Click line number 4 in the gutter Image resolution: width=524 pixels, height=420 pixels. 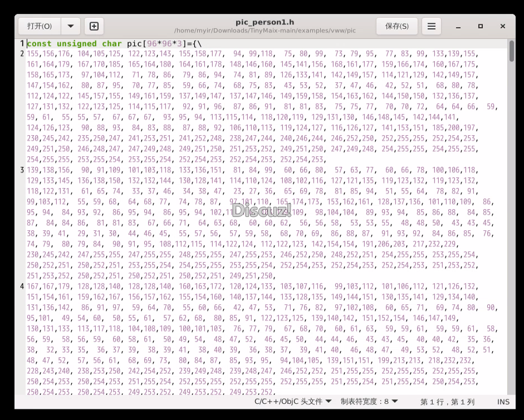coord(21,286)
